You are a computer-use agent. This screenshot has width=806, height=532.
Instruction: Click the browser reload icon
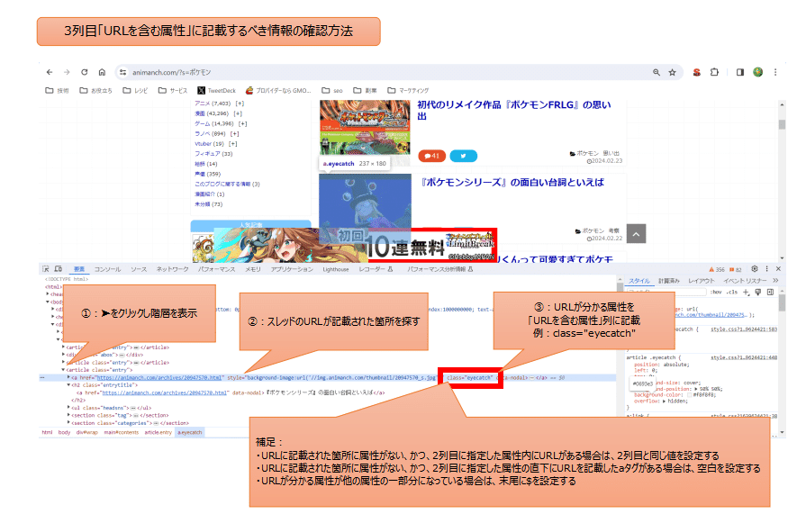84,72
